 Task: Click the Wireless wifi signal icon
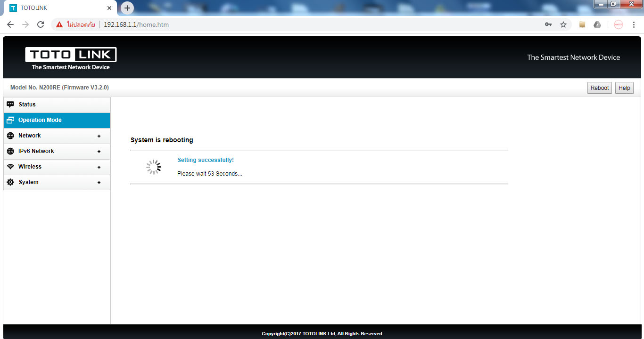click(x=10, y=167)
